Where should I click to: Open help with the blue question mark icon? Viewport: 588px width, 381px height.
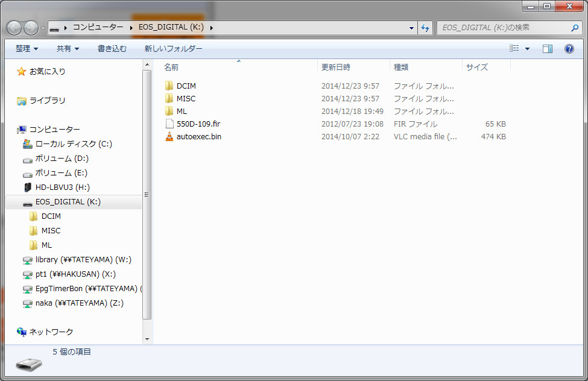(569, 49)
